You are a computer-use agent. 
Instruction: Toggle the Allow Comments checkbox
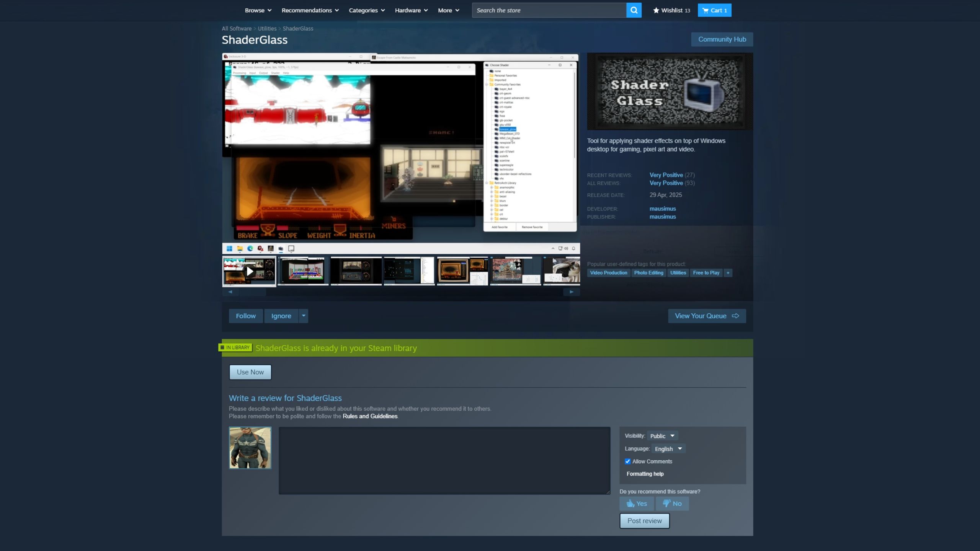tap(627, 461)
